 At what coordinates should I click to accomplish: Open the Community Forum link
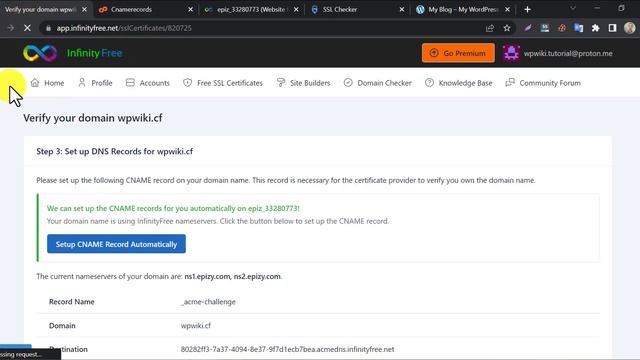tap(543, 83)
